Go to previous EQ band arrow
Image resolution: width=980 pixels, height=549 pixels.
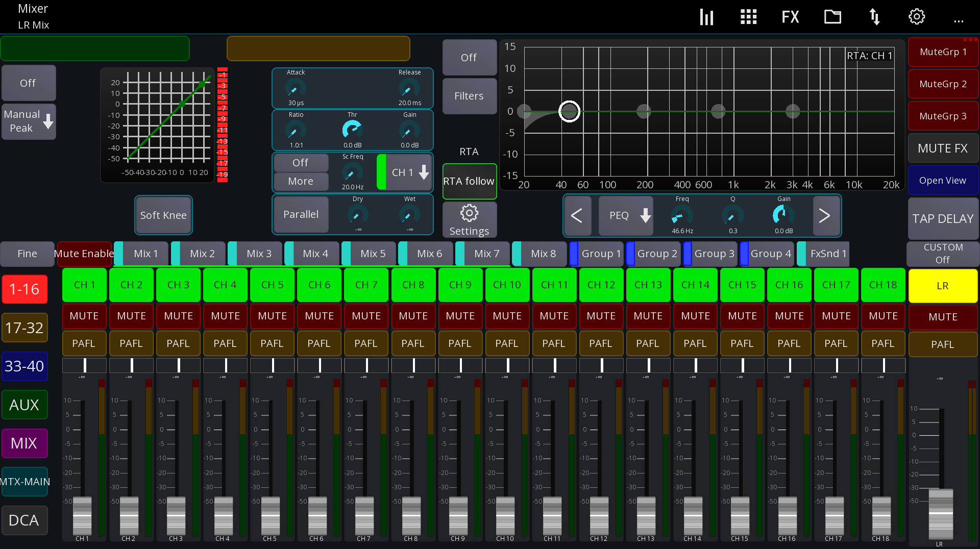pos(577,216)
